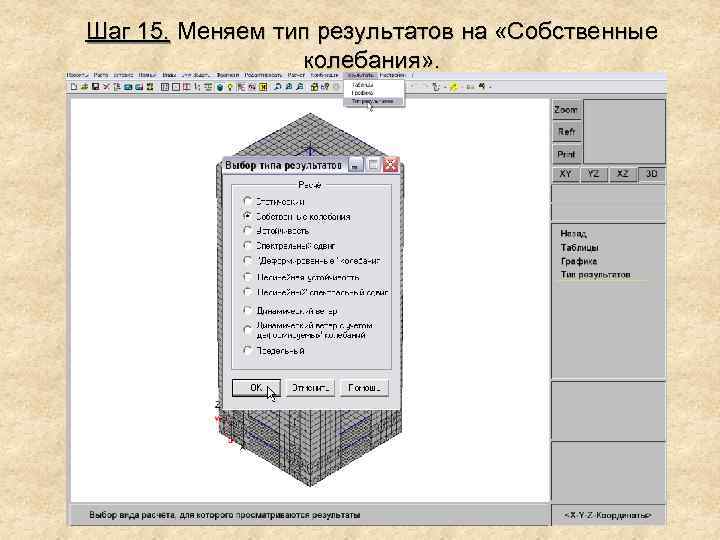Switch to the YZ view tab
The image size is (720, 540).
coord(594,174)
